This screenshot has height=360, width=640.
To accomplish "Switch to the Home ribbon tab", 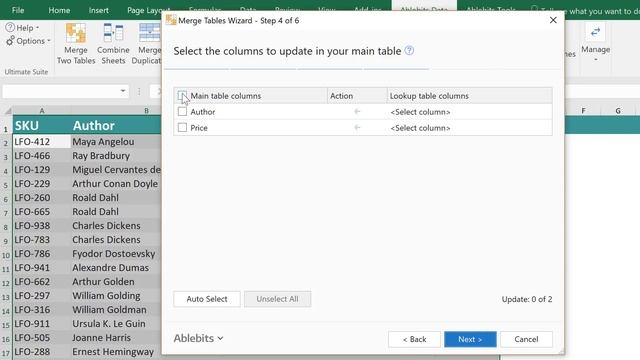I will 59,10.
